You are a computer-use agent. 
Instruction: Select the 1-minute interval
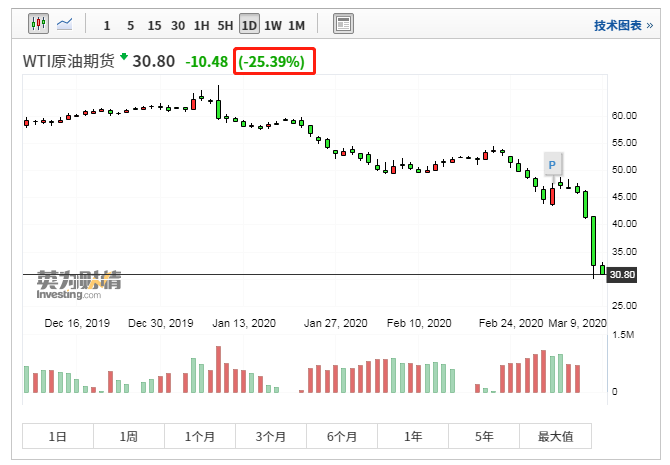107,24
